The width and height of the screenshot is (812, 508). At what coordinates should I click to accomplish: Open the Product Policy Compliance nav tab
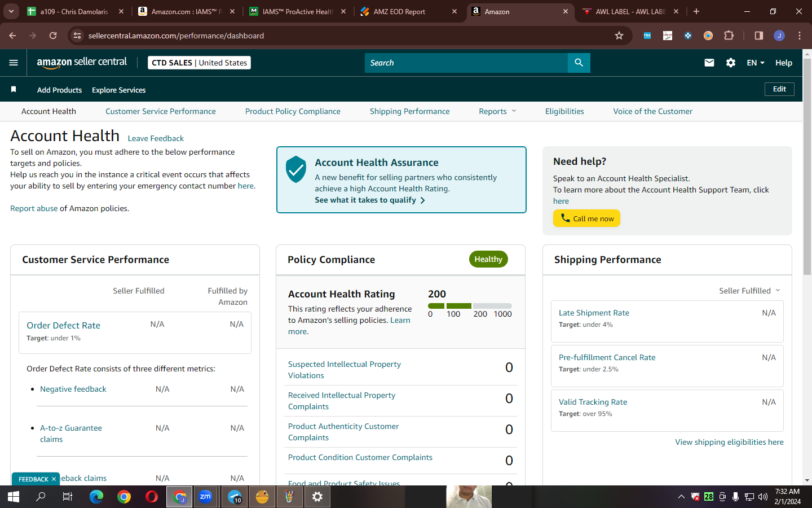pyautogui.click(x=293, y=111)
